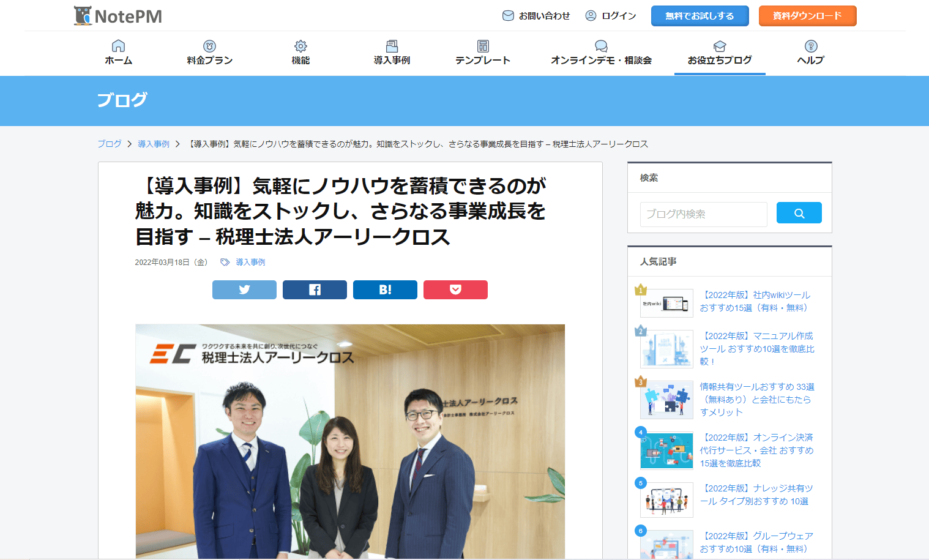The image size is (929, 560).
Task: Open the テンプレート navigation item
Action: tap(483, 53)
